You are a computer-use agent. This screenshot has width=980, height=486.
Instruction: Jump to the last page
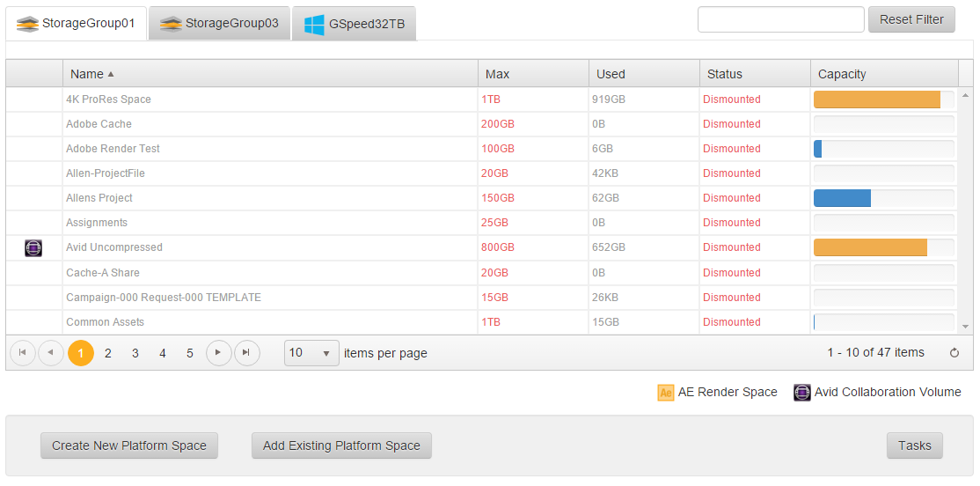247,353
